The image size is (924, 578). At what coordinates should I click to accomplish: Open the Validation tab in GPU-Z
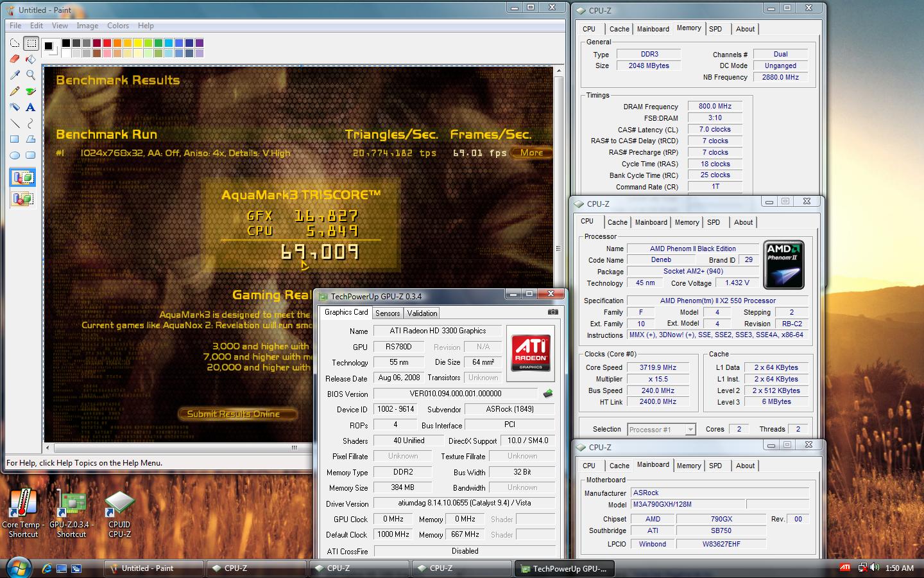422,313
